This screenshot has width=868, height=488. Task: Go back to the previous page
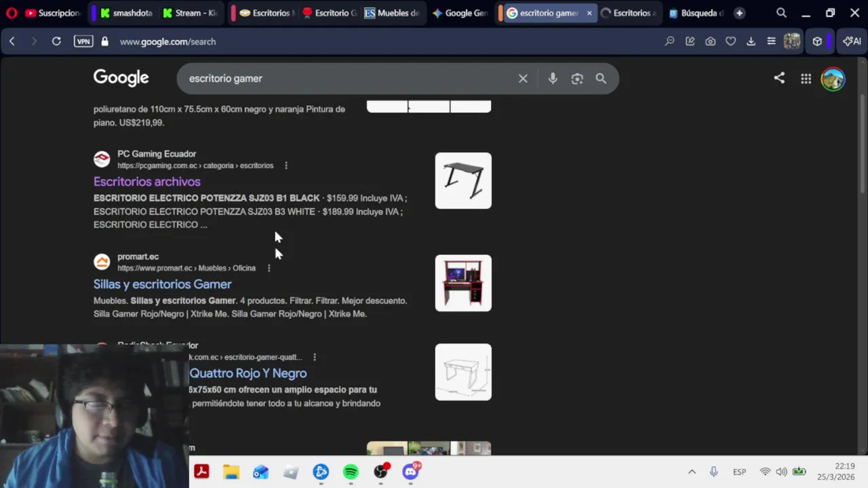click(x=12, y=41)
